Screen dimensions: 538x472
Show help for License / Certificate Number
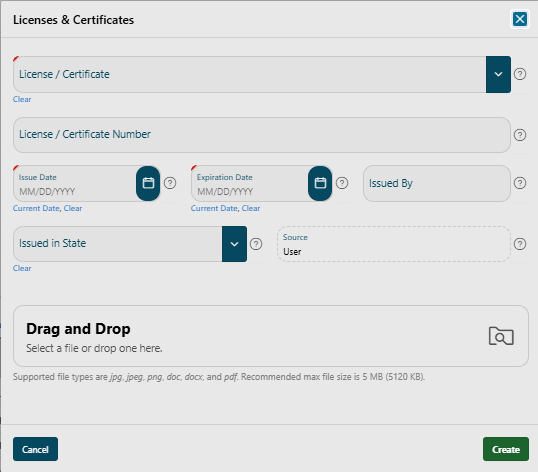click(x=519, y=135)
